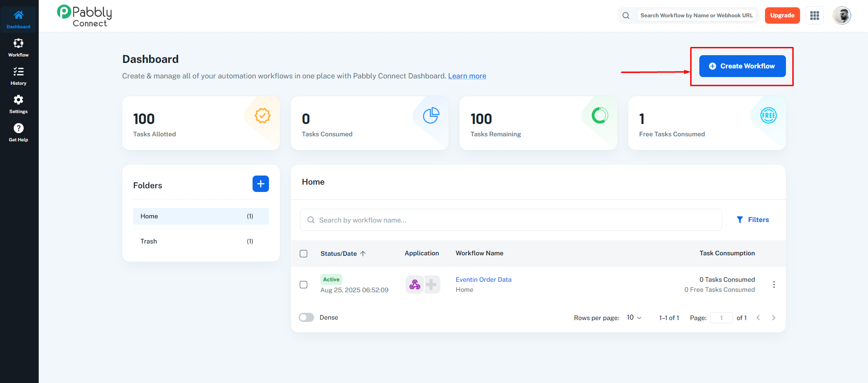
Task: Tick the Eventin Order Data row checkbox
Action: 304,285
